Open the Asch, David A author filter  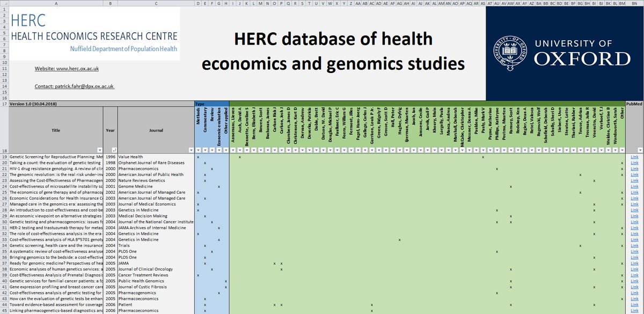[x=239, y=150]
